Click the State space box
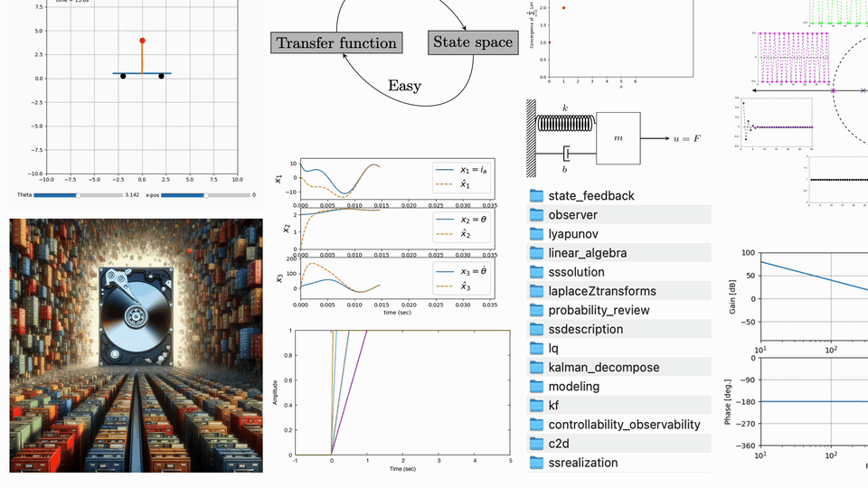 click(x=473, y=42)
